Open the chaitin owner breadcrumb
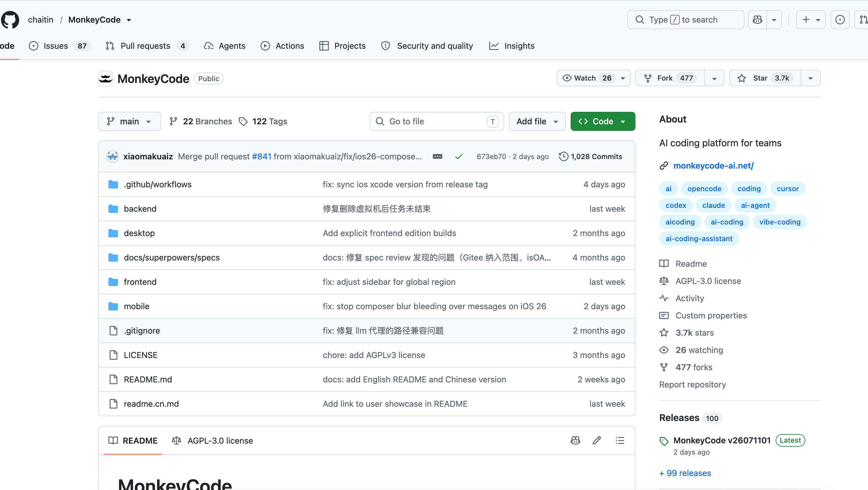Image resolution: width=868 pixels, height=490 pixels. (x=40, y=20)
